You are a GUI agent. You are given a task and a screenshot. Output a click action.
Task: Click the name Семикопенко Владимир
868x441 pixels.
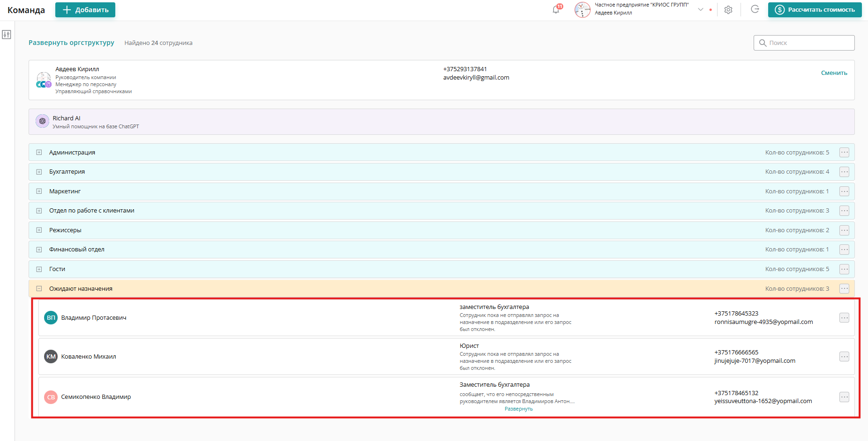[96, 397]
